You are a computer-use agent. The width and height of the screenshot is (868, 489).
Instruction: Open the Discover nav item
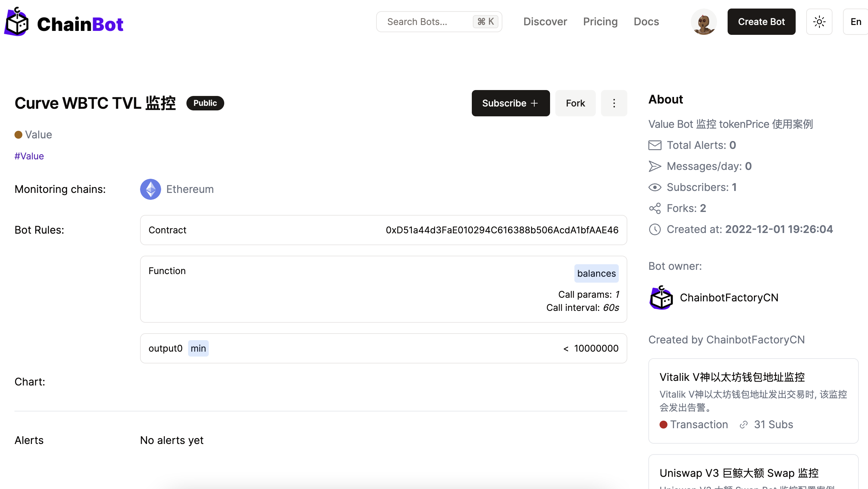pos(545,22)
